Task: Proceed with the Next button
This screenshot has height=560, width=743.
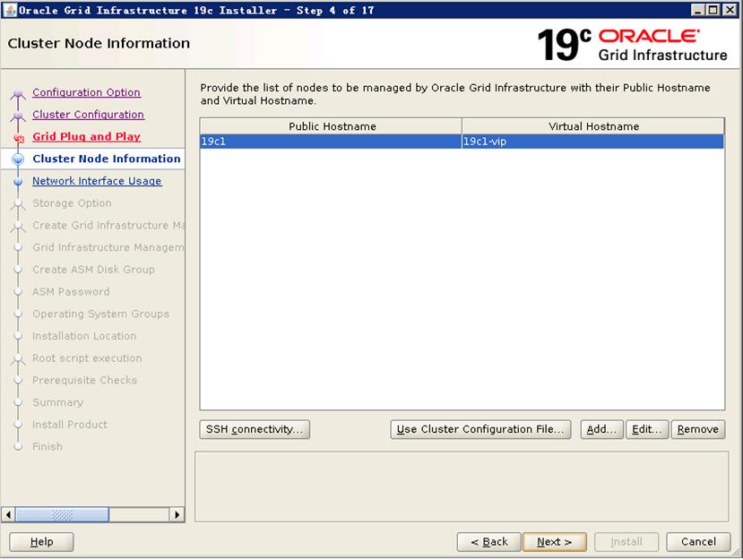Action: [555, 542]
